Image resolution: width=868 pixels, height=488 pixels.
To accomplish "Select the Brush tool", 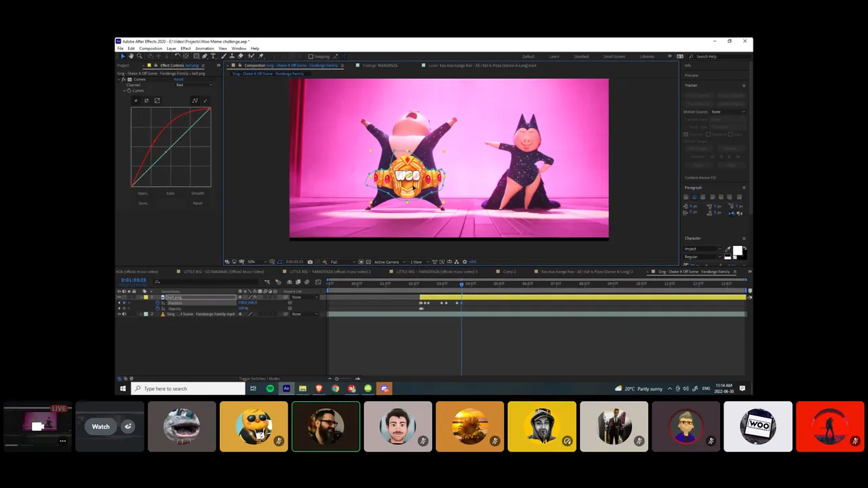I will point(224,56).
